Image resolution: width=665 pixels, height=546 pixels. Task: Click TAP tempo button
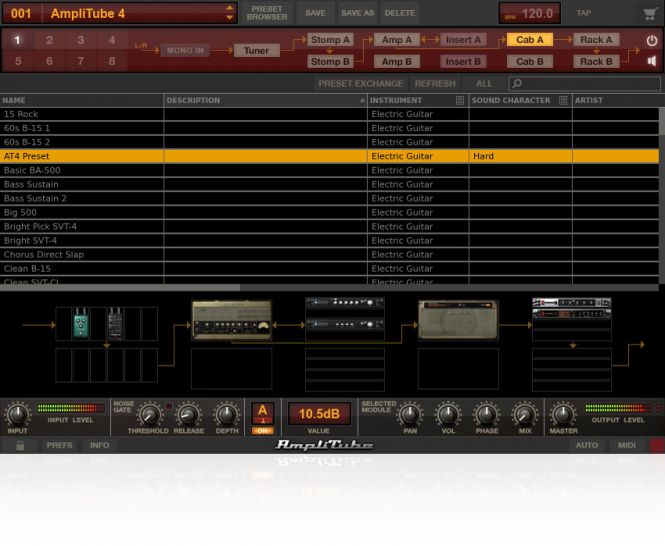pos(584,13)
